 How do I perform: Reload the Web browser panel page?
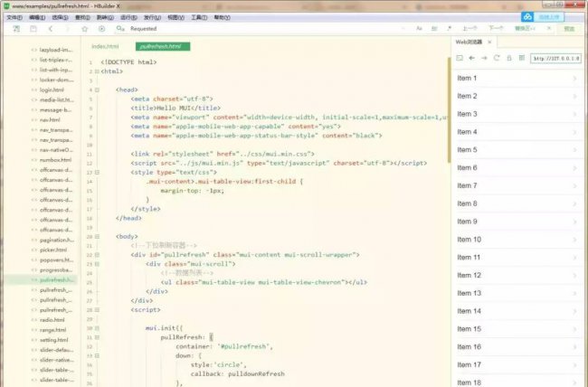coord(497,58)
